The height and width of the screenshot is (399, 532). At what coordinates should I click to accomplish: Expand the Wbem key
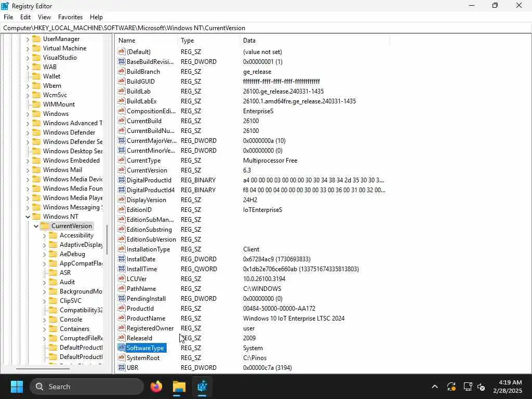coord(28,86)
